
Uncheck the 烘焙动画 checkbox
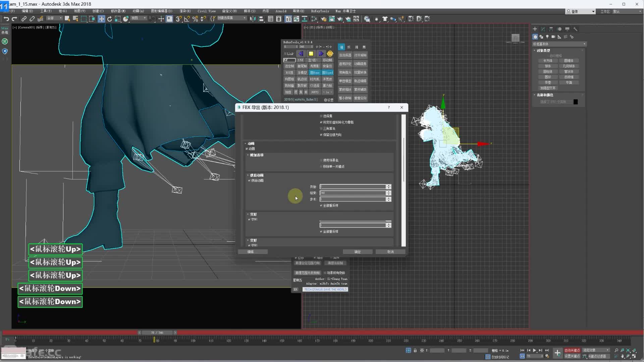(x=249, y=180)
